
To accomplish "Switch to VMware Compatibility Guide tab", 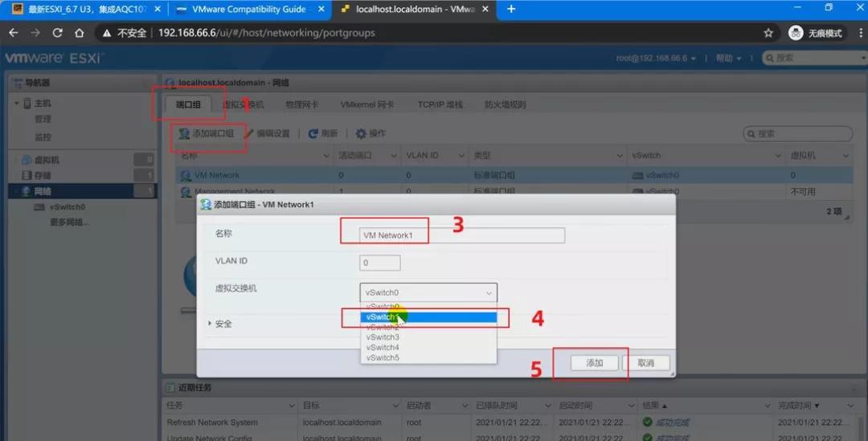I will 248,10.
